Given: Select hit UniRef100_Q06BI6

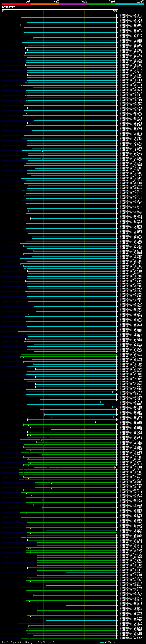Looking at the screenshot, I should coord(131,354).
